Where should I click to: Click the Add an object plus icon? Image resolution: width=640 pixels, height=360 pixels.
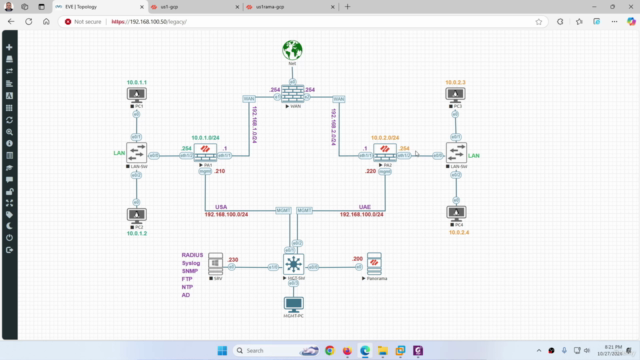[x=9, y=47]
